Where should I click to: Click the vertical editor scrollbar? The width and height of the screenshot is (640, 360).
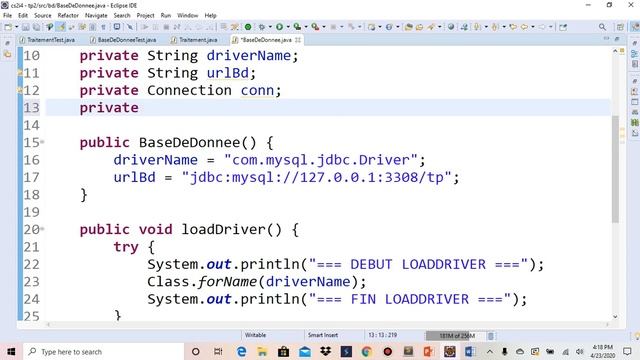tap(615, 169)
